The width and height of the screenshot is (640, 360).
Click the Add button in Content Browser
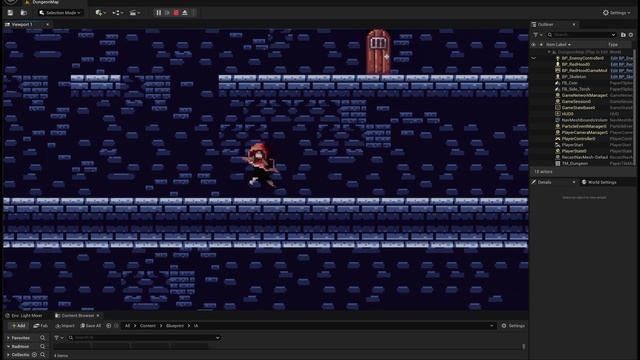coord(18,326)
